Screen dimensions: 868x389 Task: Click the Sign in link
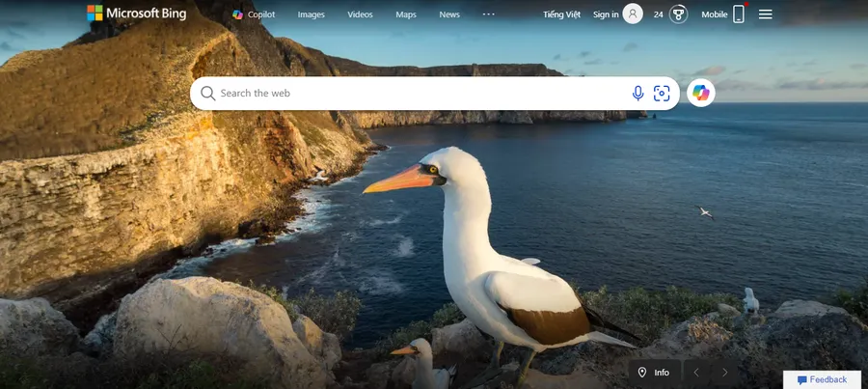(606, 14)
